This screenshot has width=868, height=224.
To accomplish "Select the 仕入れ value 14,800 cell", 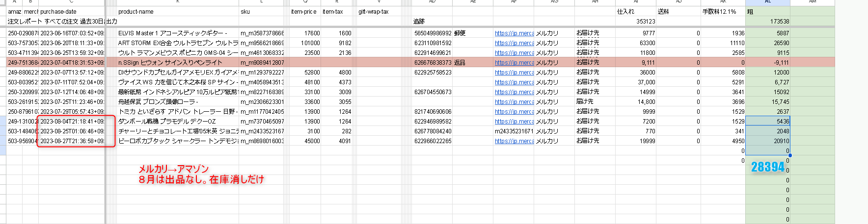I will click(x=636, y=102).
